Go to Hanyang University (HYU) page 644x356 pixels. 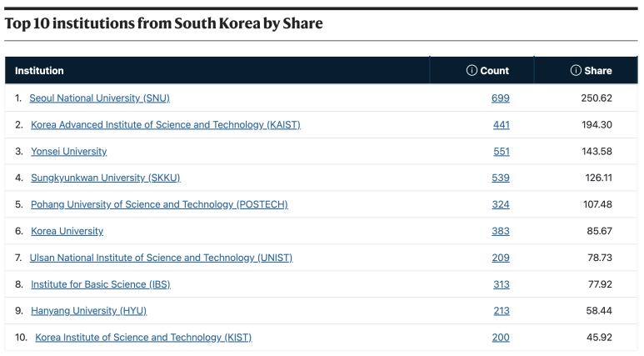click(88, 311)
